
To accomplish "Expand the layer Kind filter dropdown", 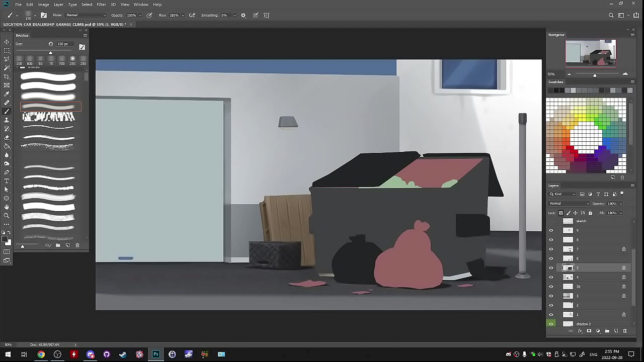I will click(x=563, y=194).
